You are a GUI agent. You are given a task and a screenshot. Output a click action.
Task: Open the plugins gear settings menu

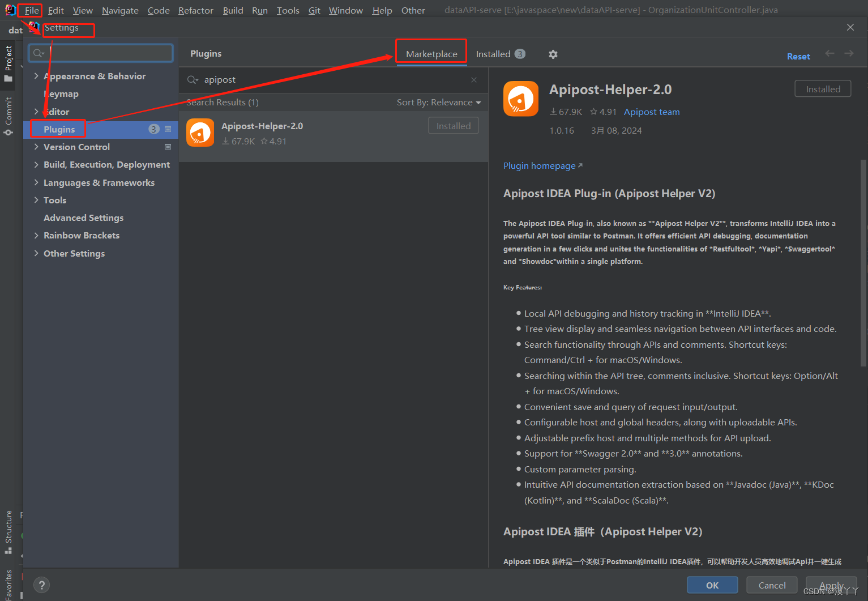coord(553,54)
